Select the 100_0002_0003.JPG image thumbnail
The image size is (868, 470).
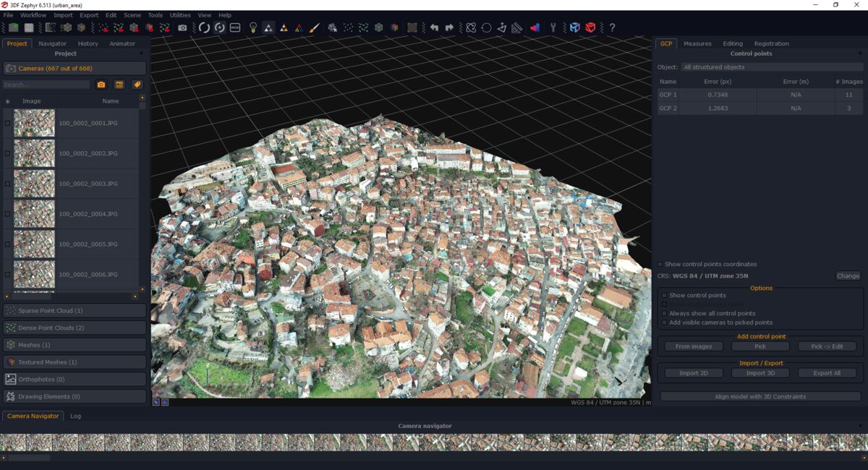[33, 184]
